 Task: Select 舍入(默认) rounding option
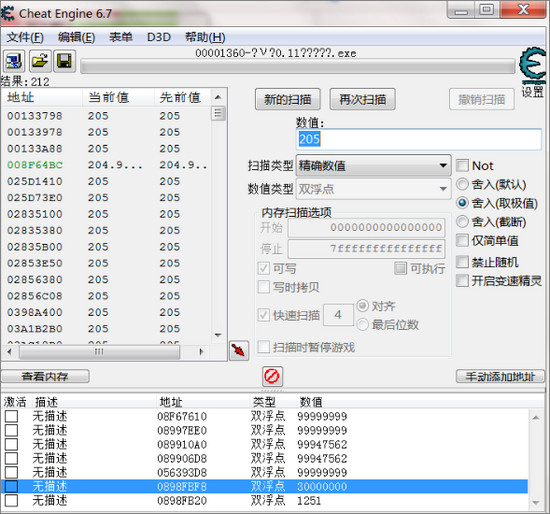tap(462, 184)
